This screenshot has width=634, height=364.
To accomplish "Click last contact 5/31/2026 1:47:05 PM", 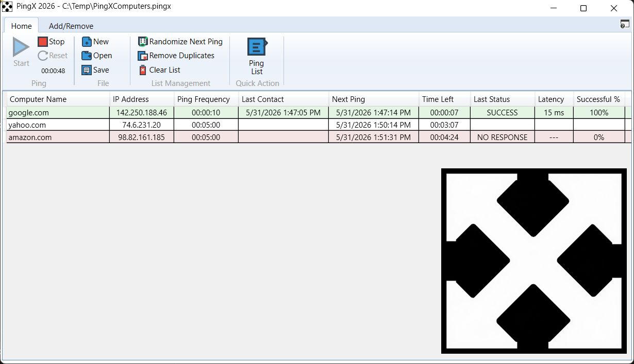I will click(283, 113).
